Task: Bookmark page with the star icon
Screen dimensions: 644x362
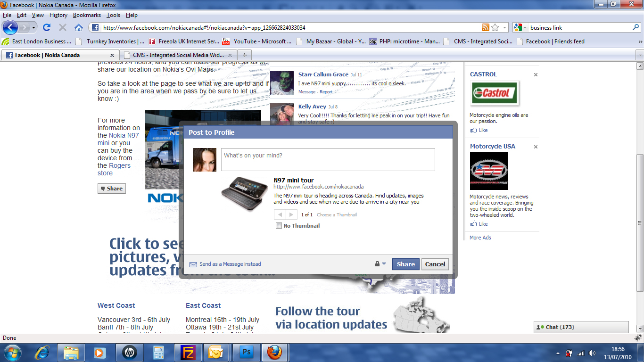Action: [495, 27]
